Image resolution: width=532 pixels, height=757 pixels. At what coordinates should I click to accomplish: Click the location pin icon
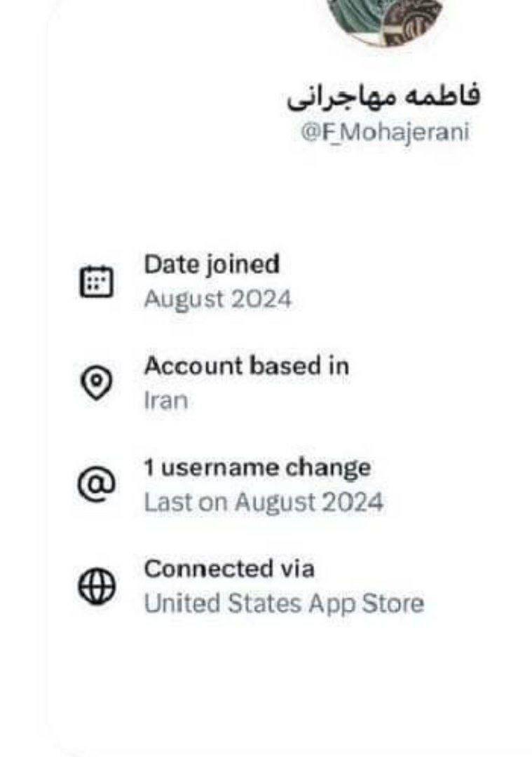point(96,383)
